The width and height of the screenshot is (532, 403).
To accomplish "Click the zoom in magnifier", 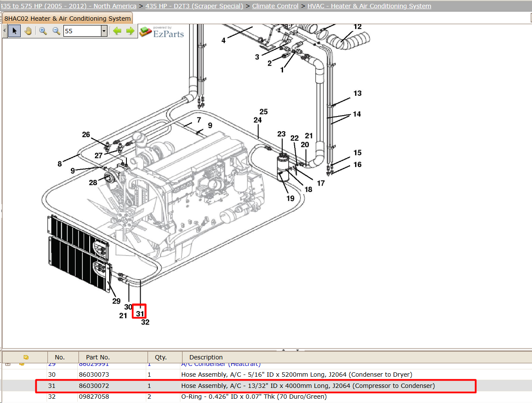I will [43, 31].
